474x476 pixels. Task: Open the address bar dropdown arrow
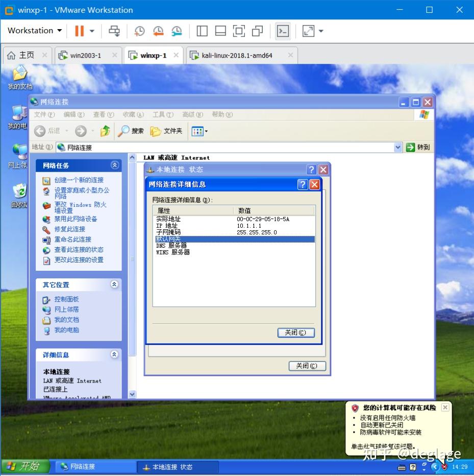click(398, 147)
